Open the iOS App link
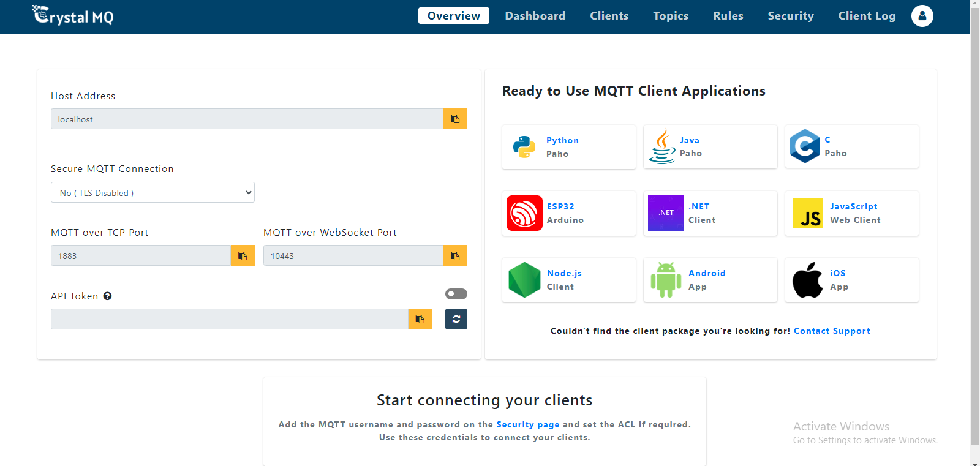The width and height of the screenshot is (980, 466). coord(838,273)
